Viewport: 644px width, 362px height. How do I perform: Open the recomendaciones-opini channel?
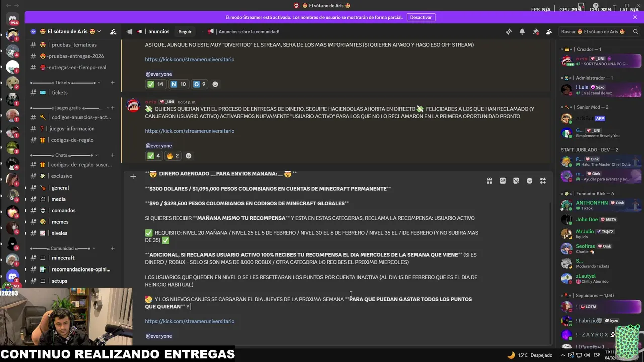click(72, 269)
